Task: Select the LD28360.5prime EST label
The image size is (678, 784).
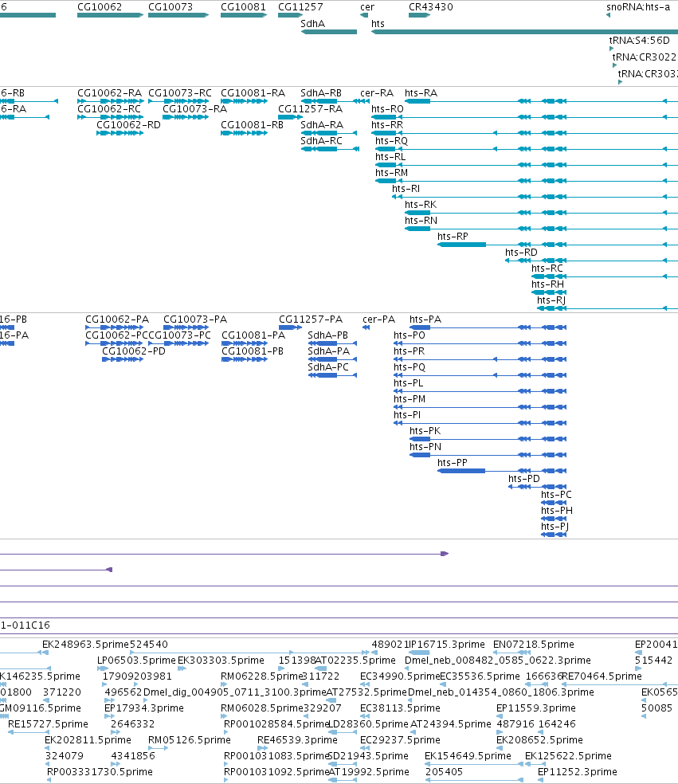Action: (x=368, y=724)
